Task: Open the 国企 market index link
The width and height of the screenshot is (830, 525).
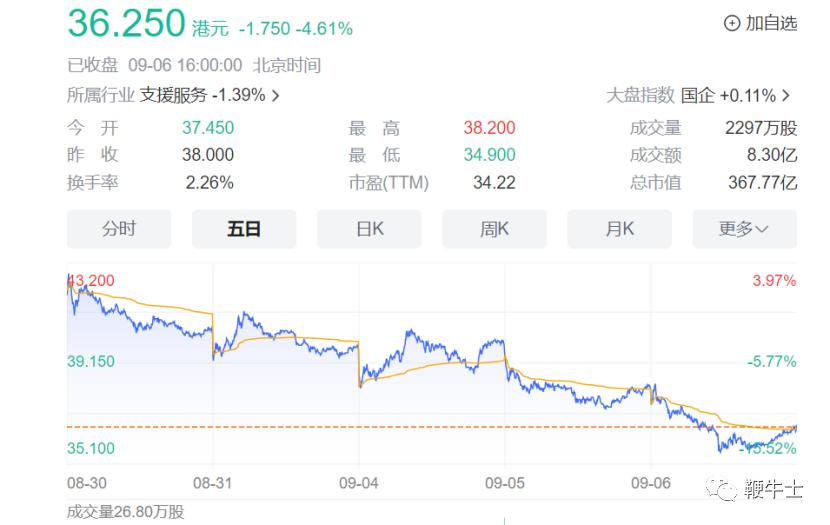Action: pyautogui.click(x=698, y=96)
